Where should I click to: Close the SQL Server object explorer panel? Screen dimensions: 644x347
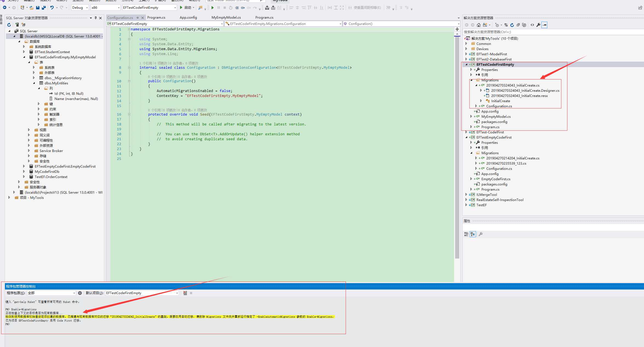tap(100, 18)
